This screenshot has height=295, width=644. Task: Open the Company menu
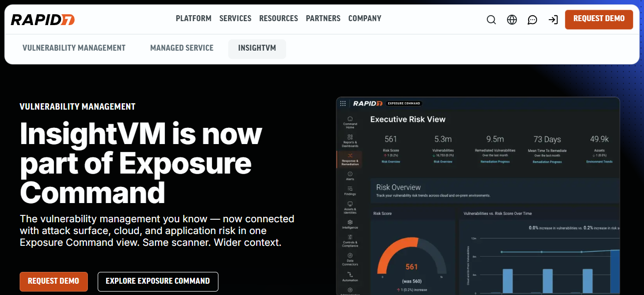[365, 18]
